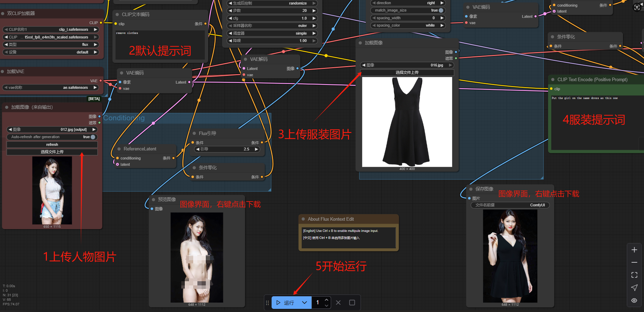Toggle Auto-refresh after generation switch
Image resolution: width=644 pixels, height=312 pixels.
coord(93,137)
